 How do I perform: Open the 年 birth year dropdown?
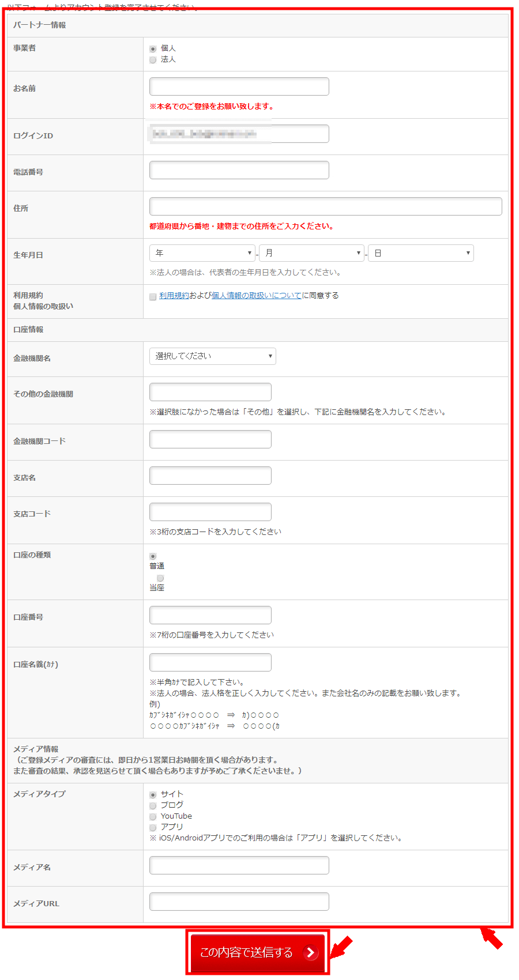[202, 253]
